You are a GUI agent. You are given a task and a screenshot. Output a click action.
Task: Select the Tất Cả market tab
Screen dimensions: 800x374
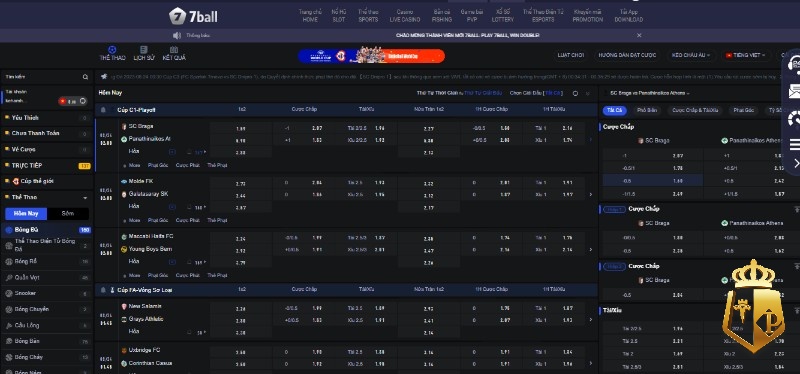pos(615,110)
